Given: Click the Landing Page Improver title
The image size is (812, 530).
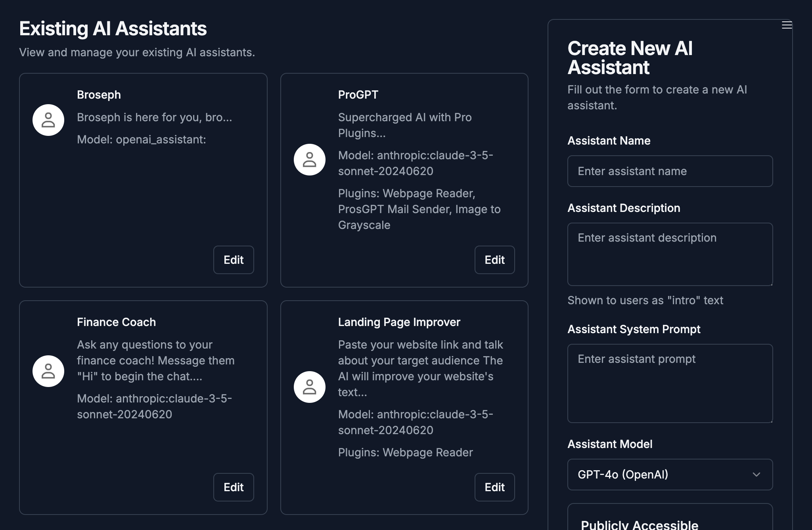Looking at the screenshot, I should [399, 322].
